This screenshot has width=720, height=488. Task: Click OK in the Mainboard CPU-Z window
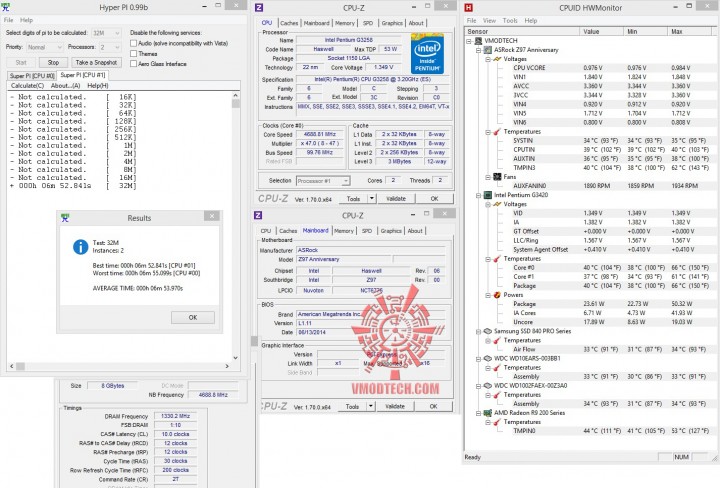click(x=433, y=406)
